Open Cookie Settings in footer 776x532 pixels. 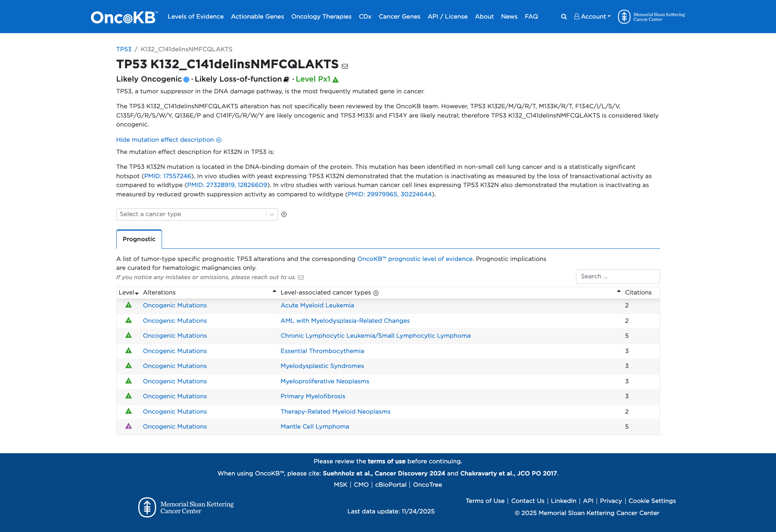[x=652, y=501]
